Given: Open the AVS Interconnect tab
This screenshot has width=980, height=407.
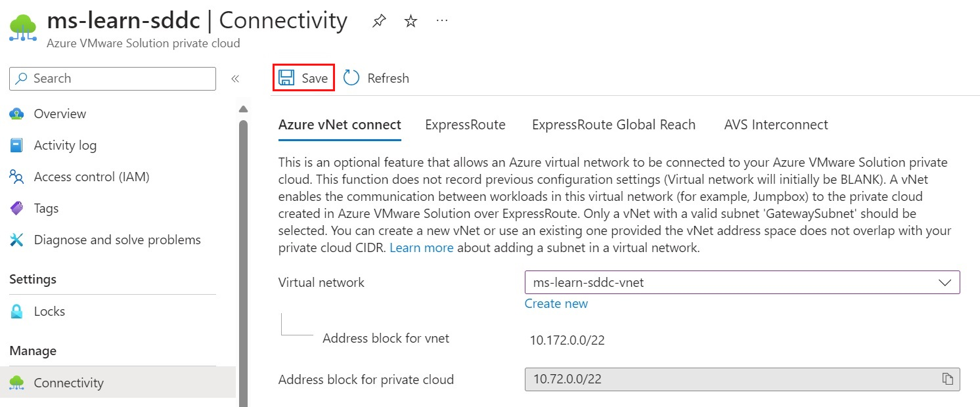Looking at the screenshot, I should pyautogui.click(x=776, y=124).
